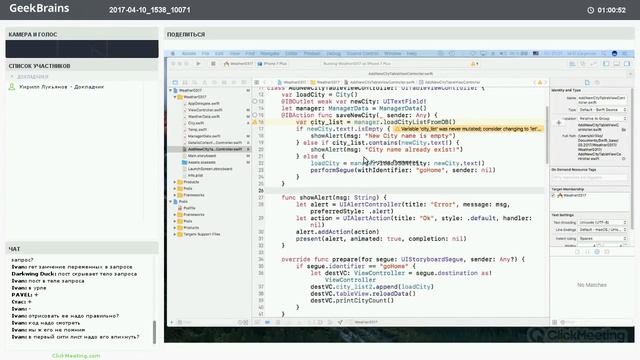Click the GeekBrains logo
This screenshot has height=360, width=640.
click(39, 8)
